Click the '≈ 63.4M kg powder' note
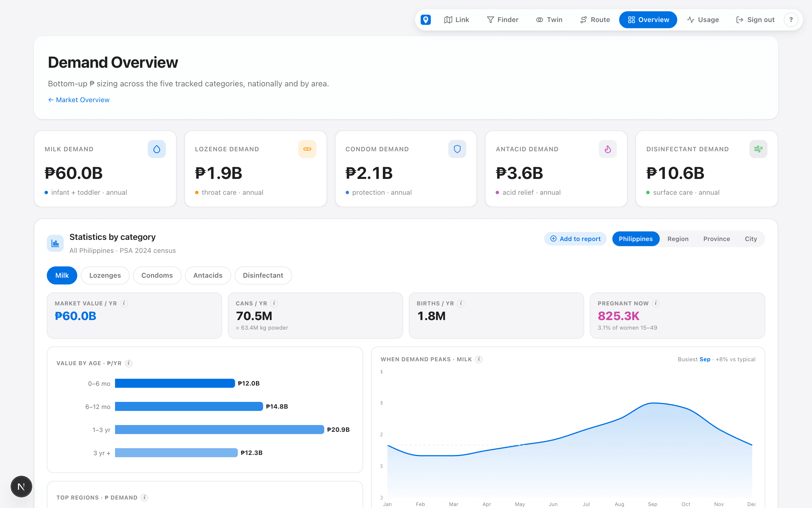 262,328
